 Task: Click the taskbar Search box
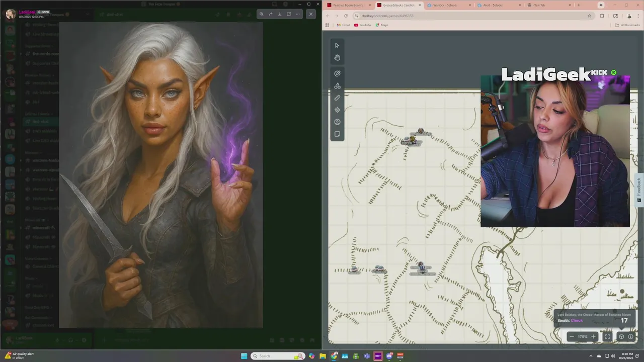pos(278,356)
